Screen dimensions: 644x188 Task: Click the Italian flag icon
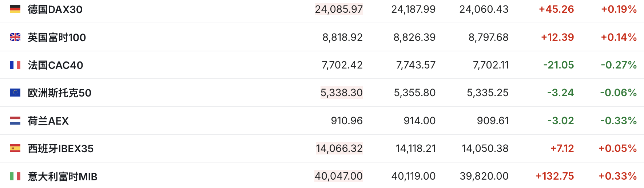(x=15, y=176)
